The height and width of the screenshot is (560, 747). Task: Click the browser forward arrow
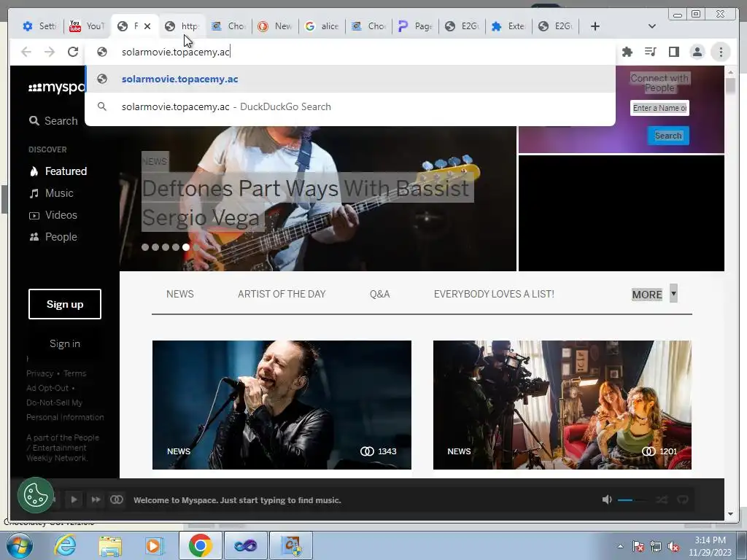50,52
